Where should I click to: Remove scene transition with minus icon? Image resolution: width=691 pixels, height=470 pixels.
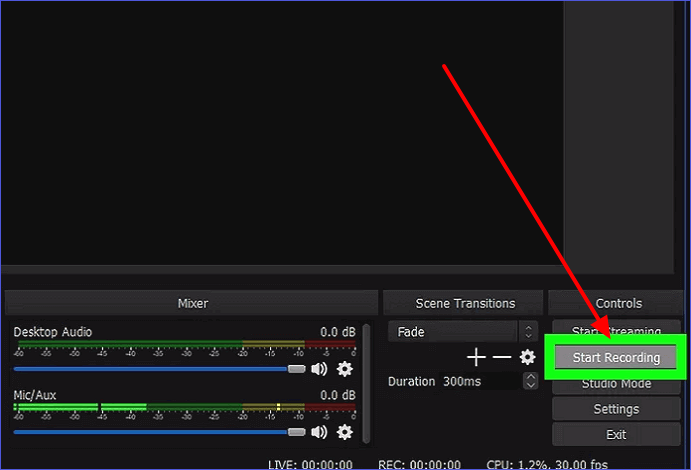[502, 357]
